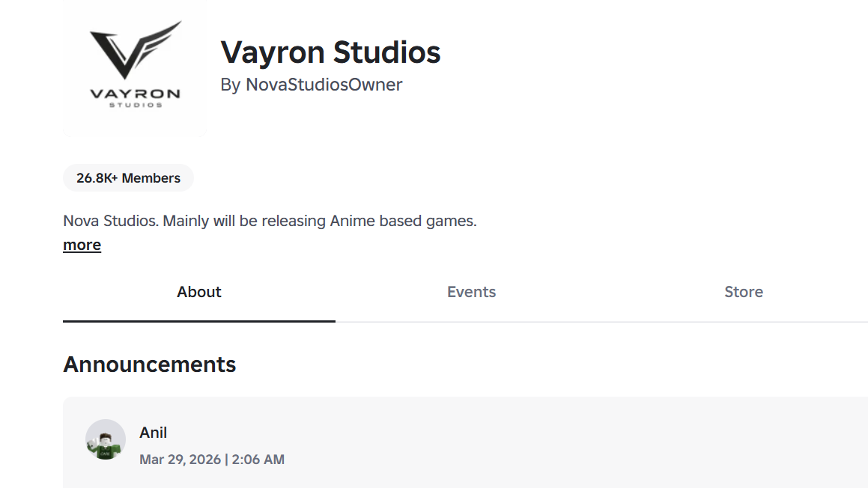Open the Store tab
The image size is (868, 488).
744,292
